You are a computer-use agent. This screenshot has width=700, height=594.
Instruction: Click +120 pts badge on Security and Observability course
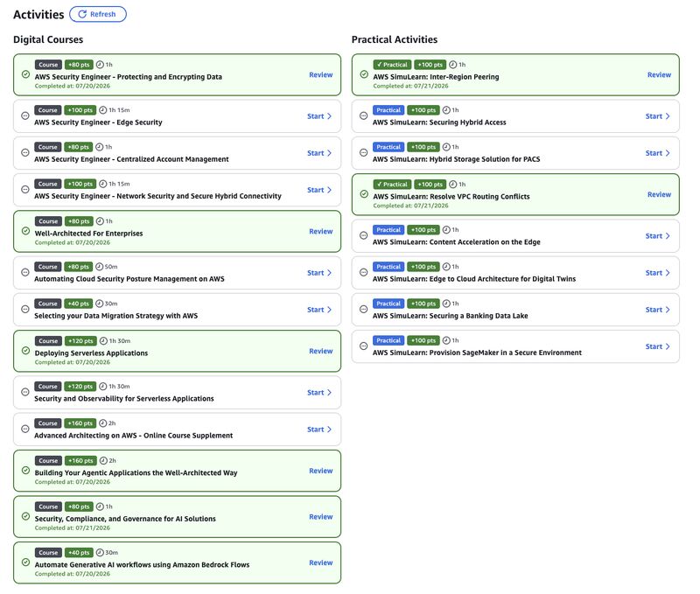pos(80,387)
